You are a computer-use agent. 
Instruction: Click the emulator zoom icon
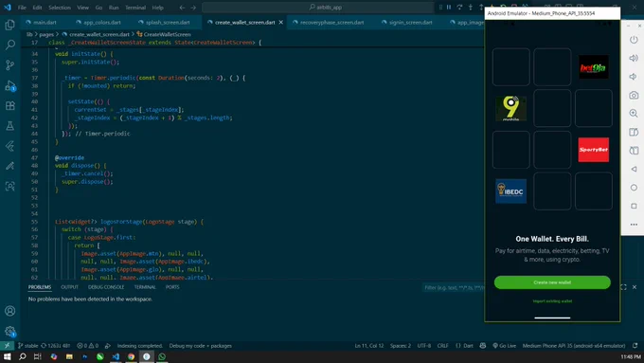[634, 114]
